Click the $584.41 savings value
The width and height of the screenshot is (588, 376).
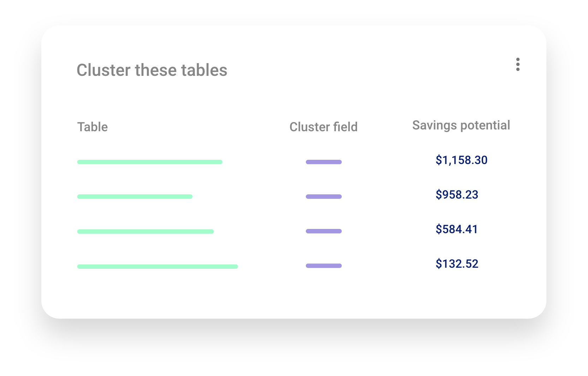457,229
